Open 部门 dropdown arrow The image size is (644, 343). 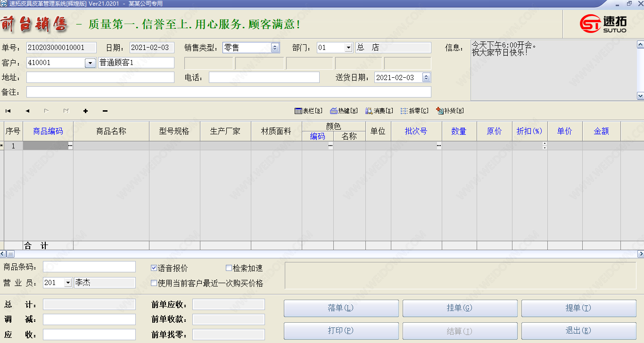pyautogui.click(x=348, y=48)
